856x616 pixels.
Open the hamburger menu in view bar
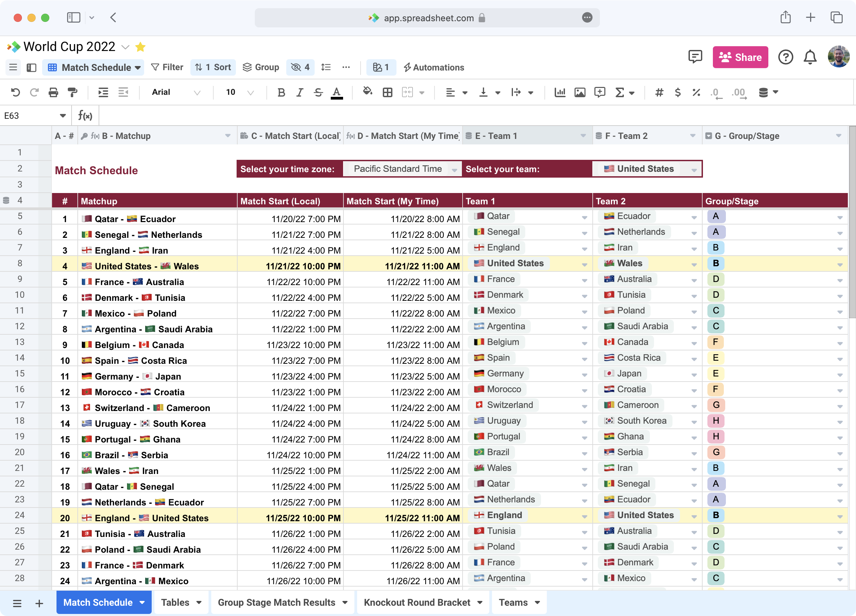(13, 67)
